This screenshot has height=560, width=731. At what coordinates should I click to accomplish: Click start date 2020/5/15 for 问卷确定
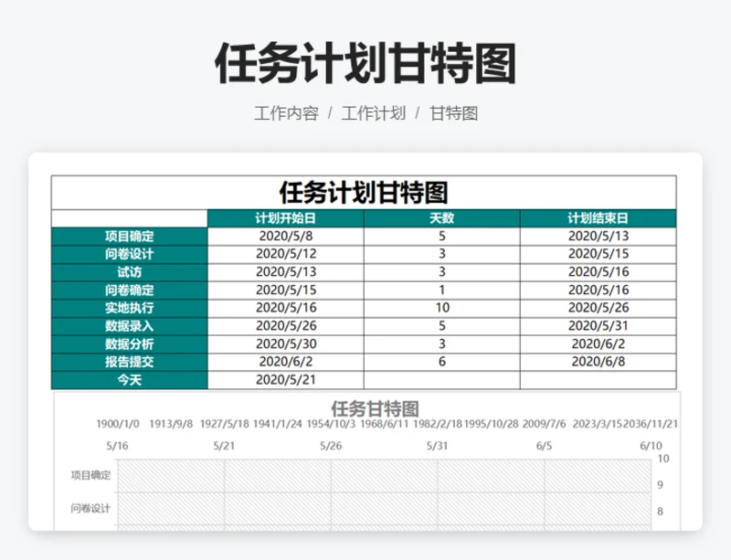point(286,290)
